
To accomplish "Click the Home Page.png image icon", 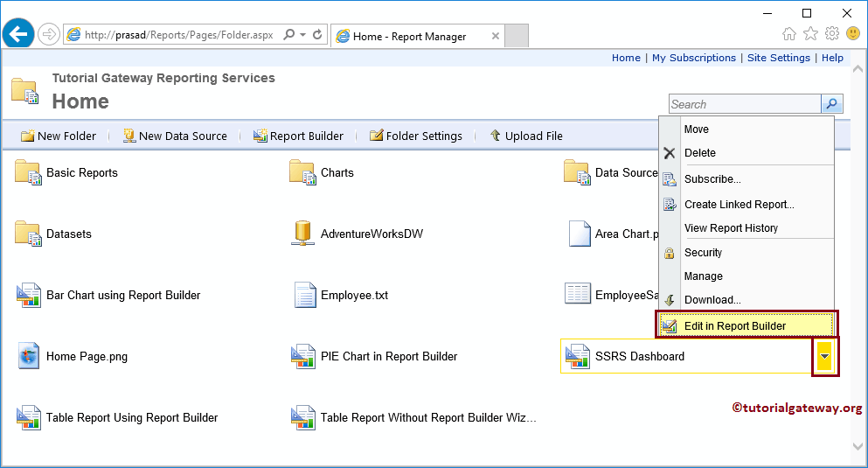I will tap(29, 356).
